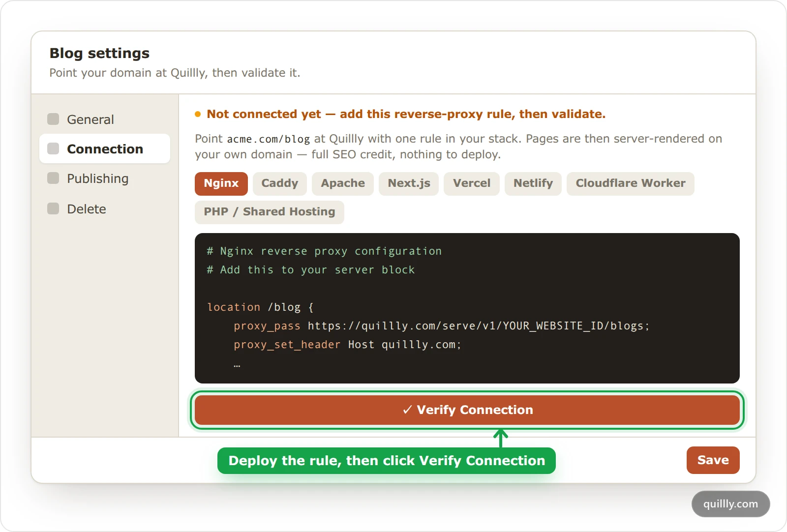The image size is (787, 532).
Task: Click the Verify Connection button
Action: 467,410
